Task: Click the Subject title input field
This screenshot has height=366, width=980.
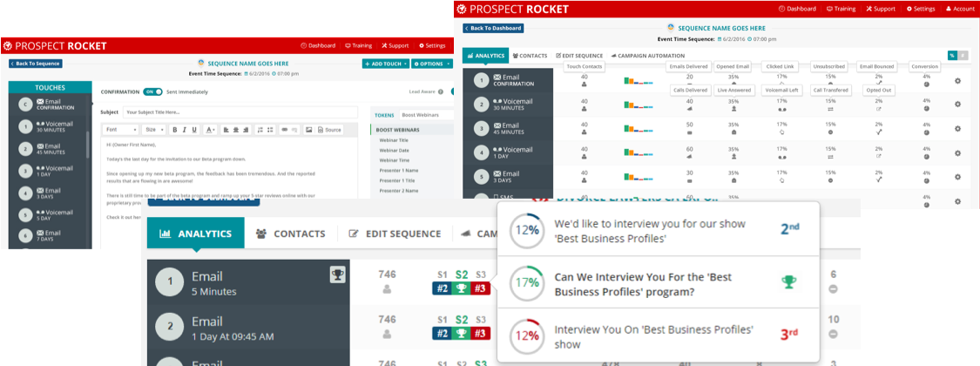Action: click(x=240, y=112)
